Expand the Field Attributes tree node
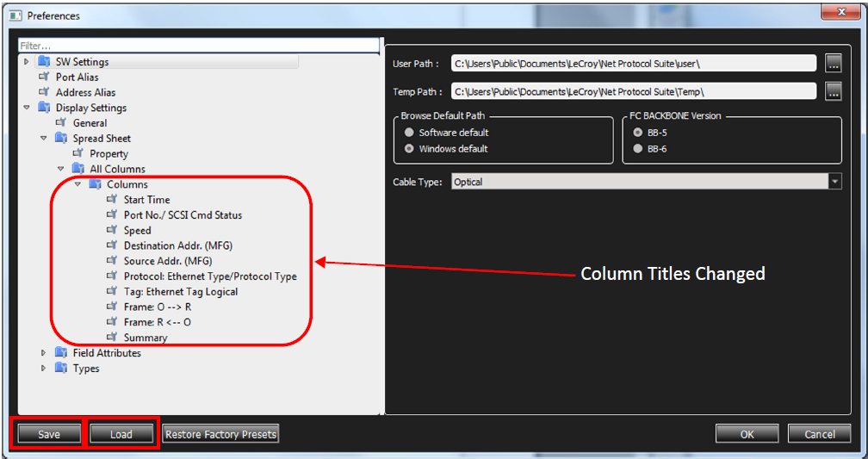This screenshot has width=868, height=459. [x=44, y=352]
